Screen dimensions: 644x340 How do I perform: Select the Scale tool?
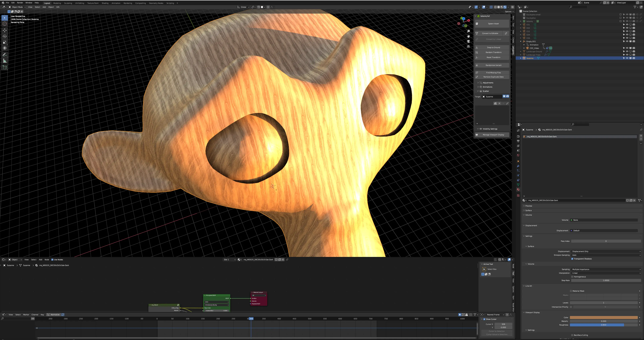pyautogui.click(x=5, y=42)
